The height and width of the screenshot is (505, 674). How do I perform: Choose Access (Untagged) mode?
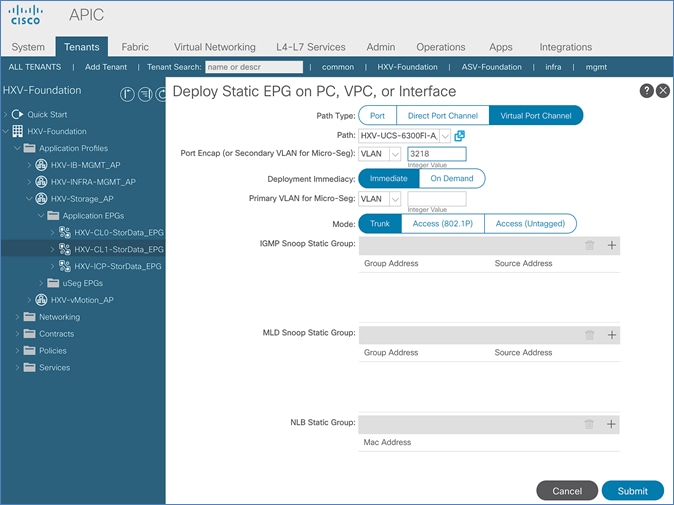[530, 224]
